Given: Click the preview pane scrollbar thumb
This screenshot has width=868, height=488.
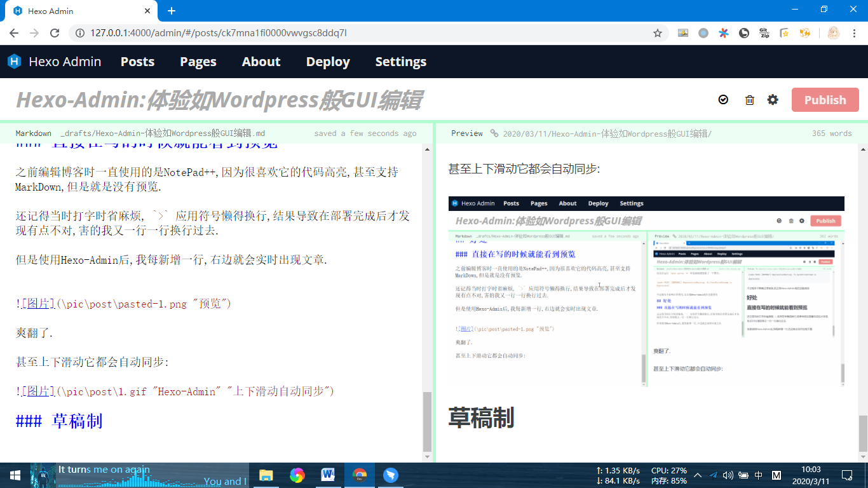Looking at the screenshot, I should 863,432.
